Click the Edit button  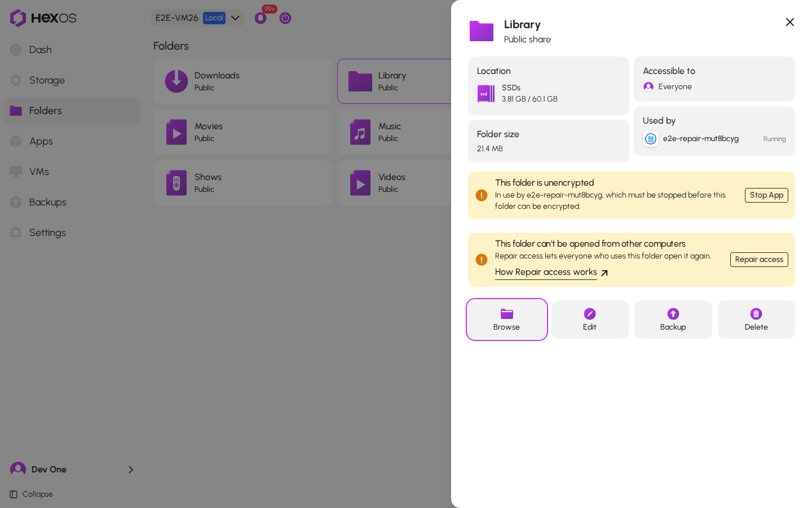[x=590, y=319]
